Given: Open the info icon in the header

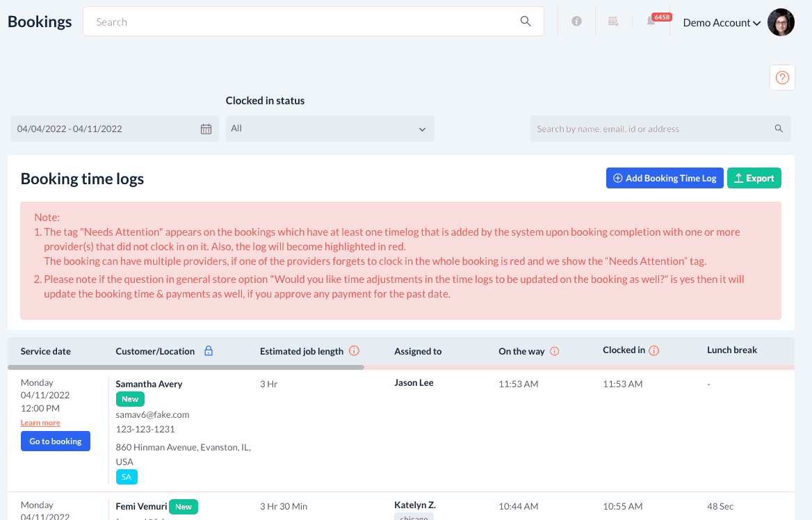Looking at the screenshot, I should tap(576, 22).
